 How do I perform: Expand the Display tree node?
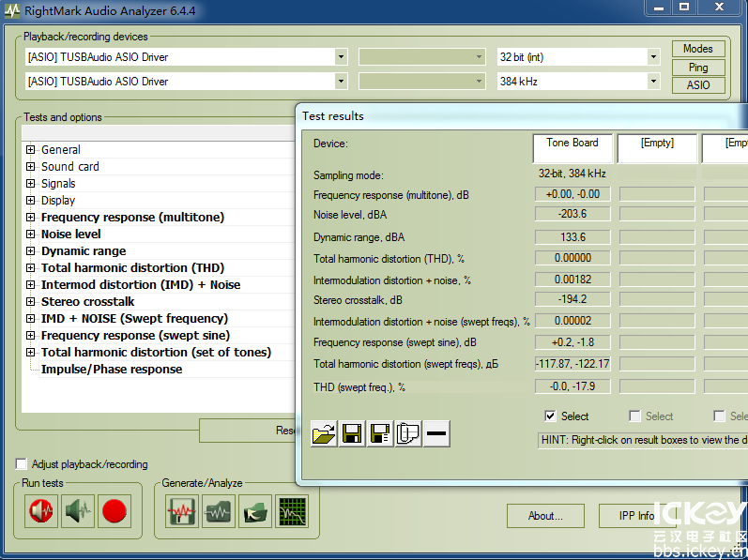point(31,200)
